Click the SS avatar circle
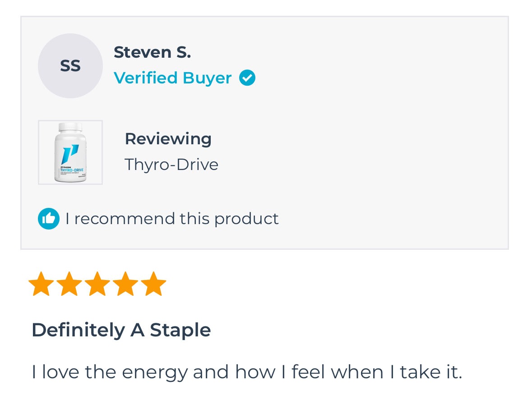Image resolution: width=532 pixels, height=395 pixels. 70,66
